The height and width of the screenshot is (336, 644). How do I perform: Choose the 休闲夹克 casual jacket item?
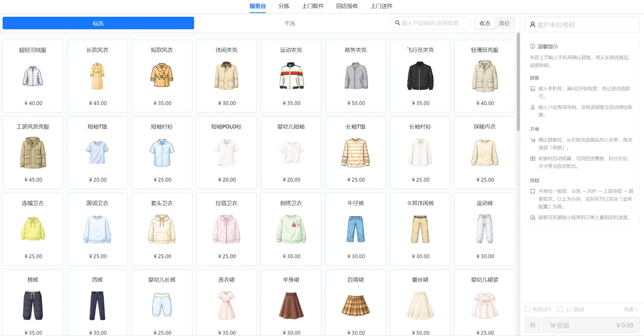tap(226, 76)
